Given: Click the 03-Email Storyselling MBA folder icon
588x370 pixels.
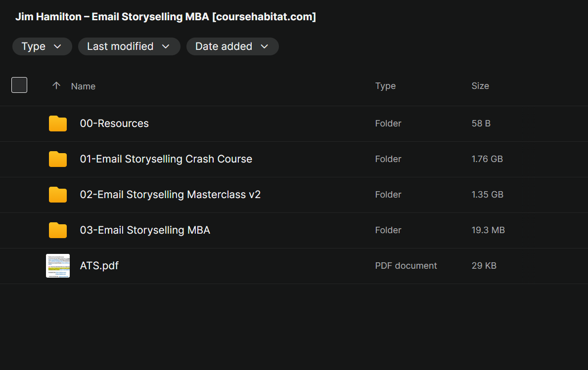Looking at the screenshot, I should [x=58, y=230].
